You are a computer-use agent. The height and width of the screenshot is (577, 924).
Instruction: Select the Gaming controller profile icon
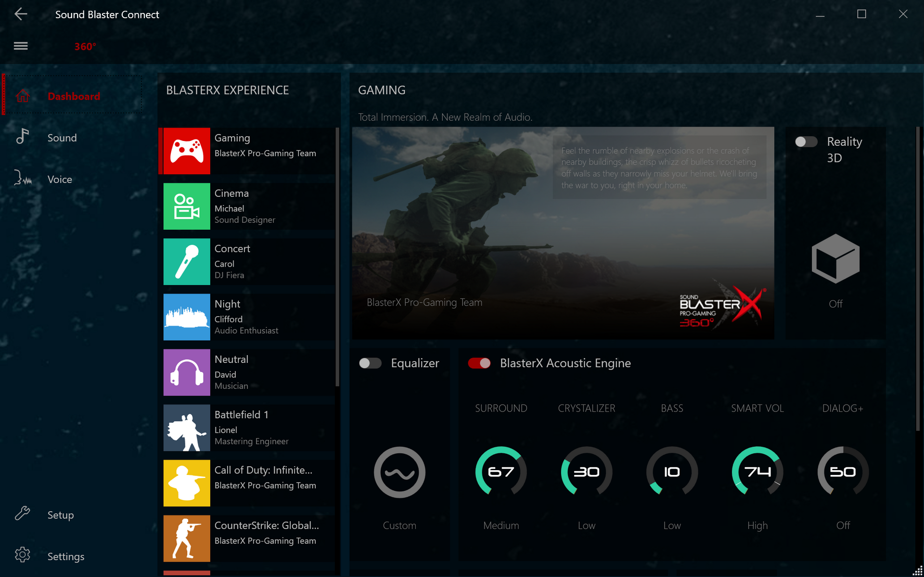click(187, 151)
